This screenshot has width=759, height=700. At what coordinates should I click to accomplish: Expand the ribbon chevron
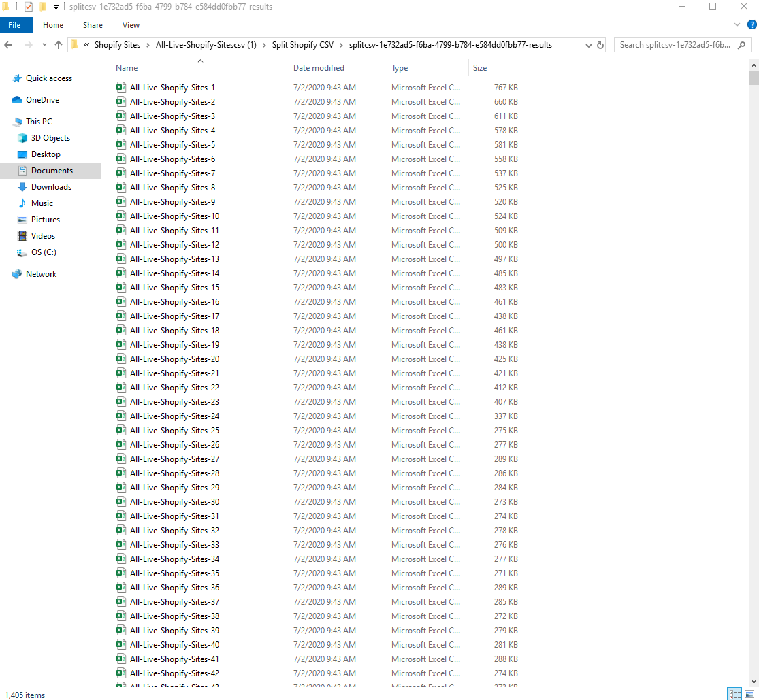coord(737,24)
